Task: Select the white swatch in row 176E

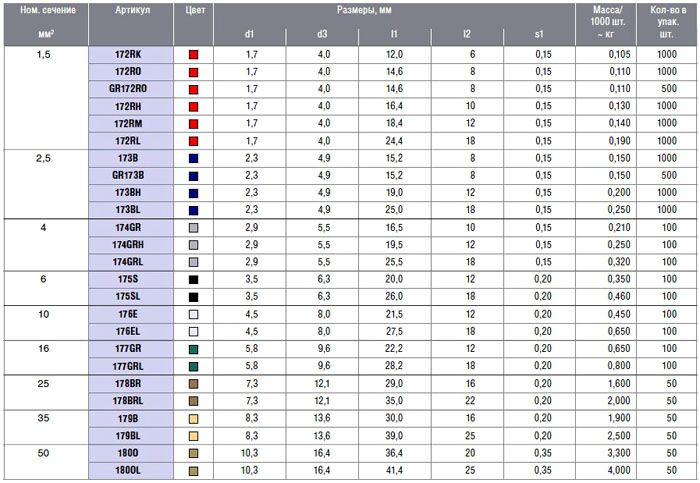Action: [x=194, y=314]
